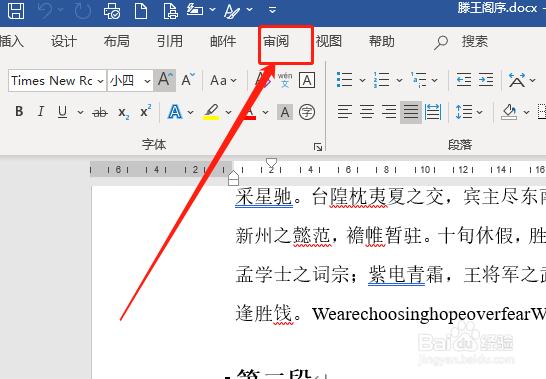Toggle underline formatting
This screenshot has height=379, width=546.
pos(62,112)
